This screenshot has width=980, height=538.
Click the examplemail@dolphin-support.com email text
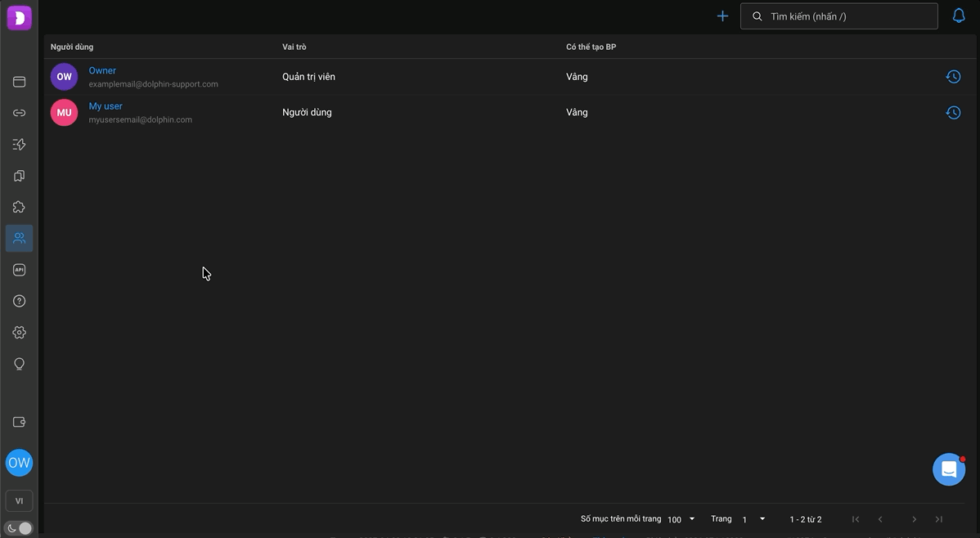[x=153, y=84]
